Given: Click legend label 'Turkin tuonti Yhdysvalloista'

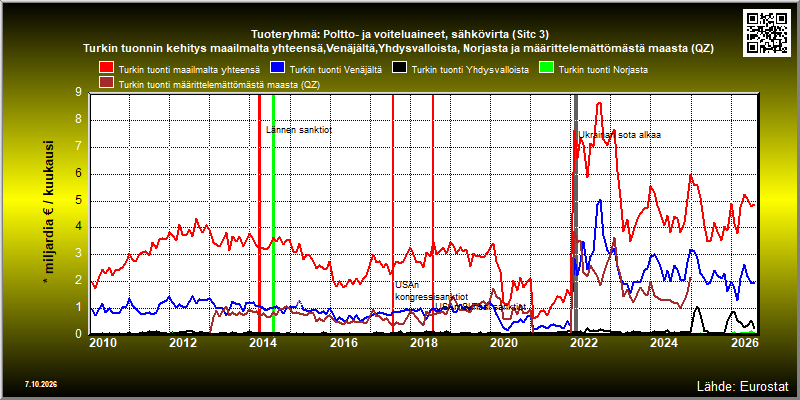Looking at the screenshot, I should point(470,70).
